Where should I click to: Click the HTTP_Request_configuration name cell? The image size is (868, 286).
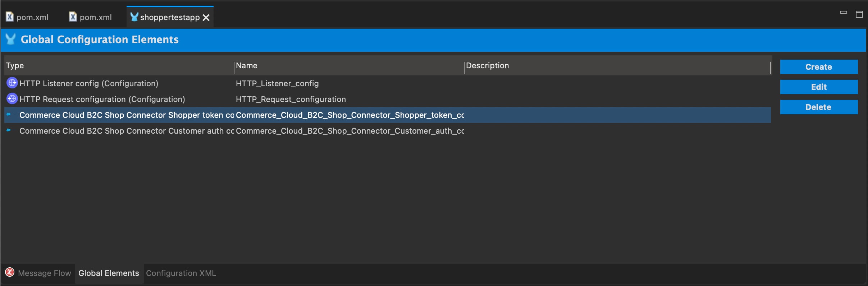tap(291, 99)
